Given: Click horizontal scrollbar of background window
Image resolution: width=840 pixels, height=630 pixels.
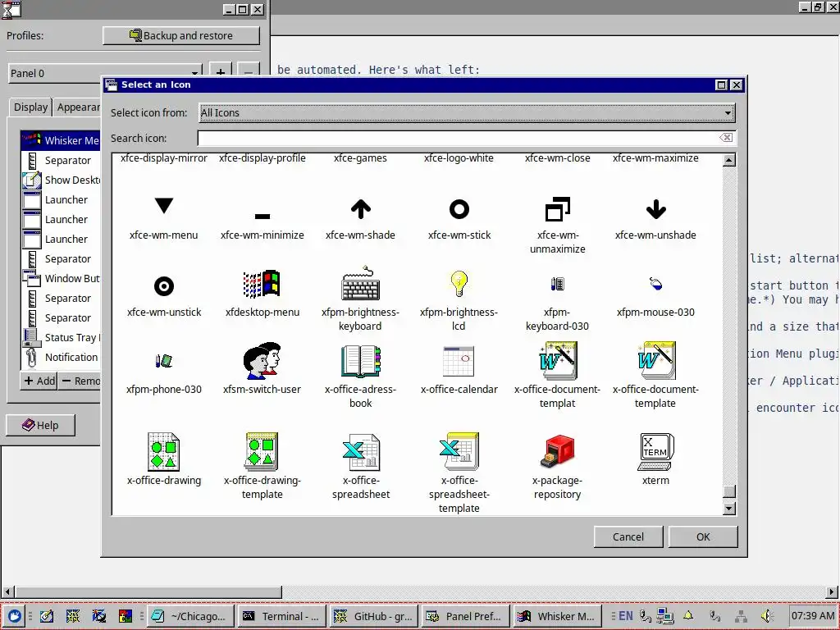Looking at the screenshot, I should [x=148, y=592].
